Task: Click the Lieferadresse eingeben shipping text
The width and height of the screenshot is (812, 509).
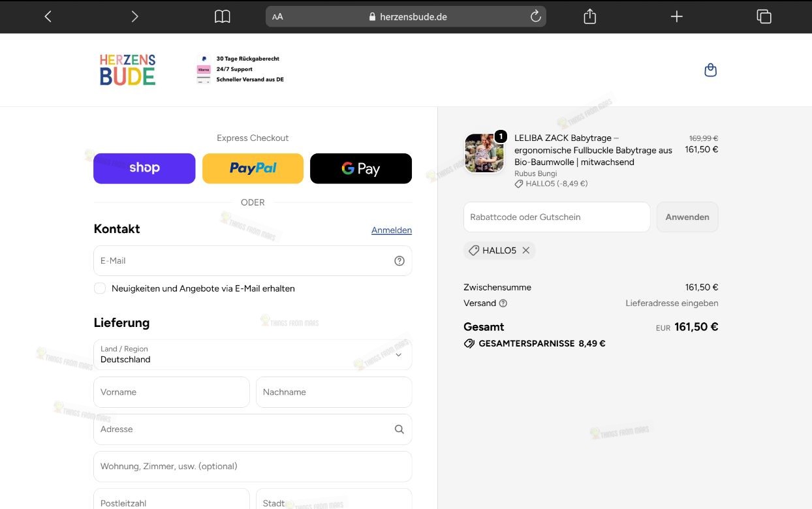Action: click(x=672, y=303)
